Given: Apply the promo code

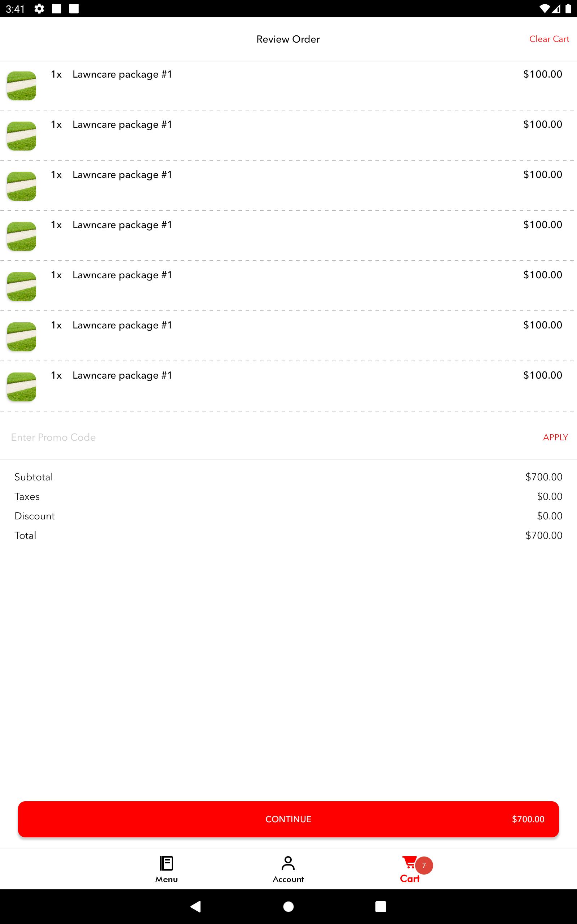Looking at the screenshot, I should (x=555, y=437).
